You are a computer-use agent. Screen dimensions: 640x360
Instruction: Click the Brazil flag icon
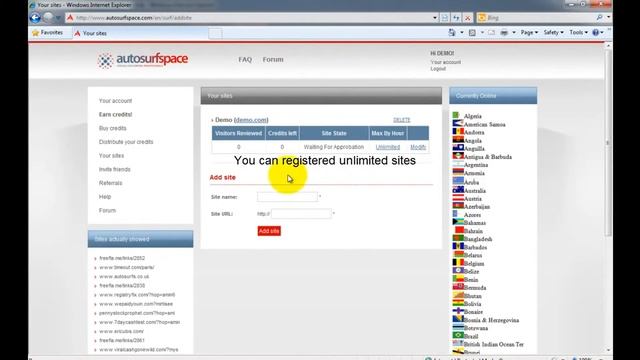click(x=458, y=335)
